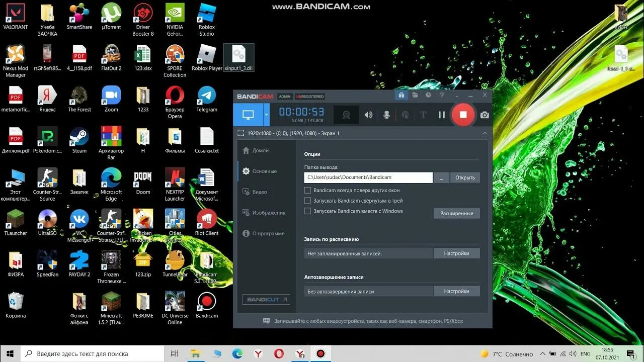Open the recording mode dropdown arrow
The height and width of the screenshot is (362, 644).
click(267, 115)
